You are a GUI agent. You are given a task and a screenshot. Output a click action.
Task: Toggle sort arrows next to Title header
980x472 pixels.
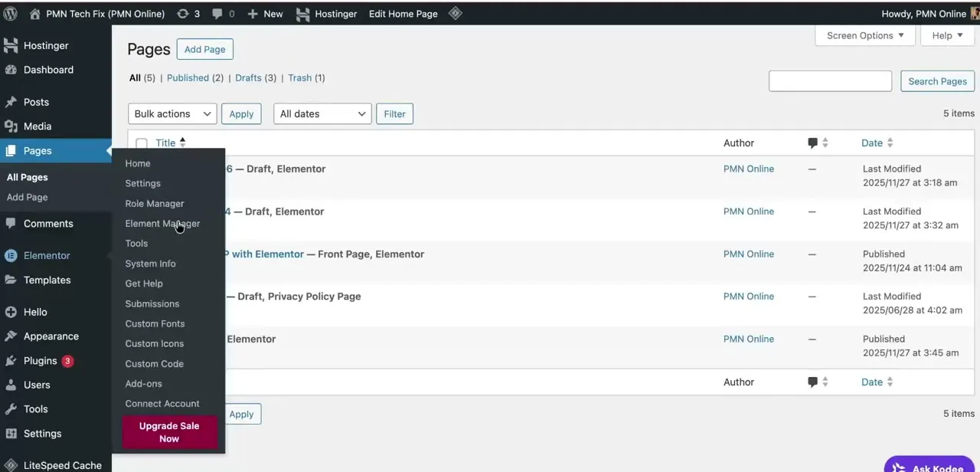182,143
